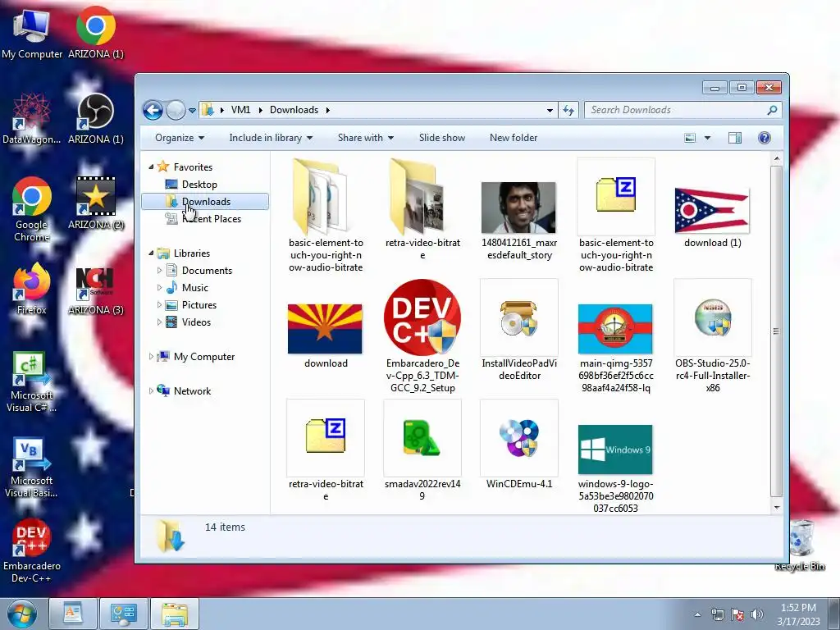This screenshot has height=630, width=840.
Task: Expand the My Computer tree node
Action: click(x=151, y=356)
